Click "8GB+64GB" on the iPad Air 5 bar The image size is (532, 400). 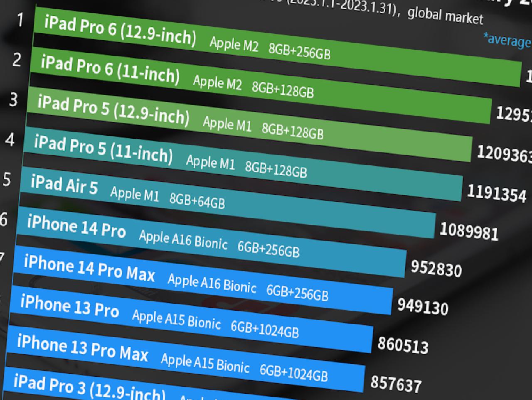[x=197, y=201]
